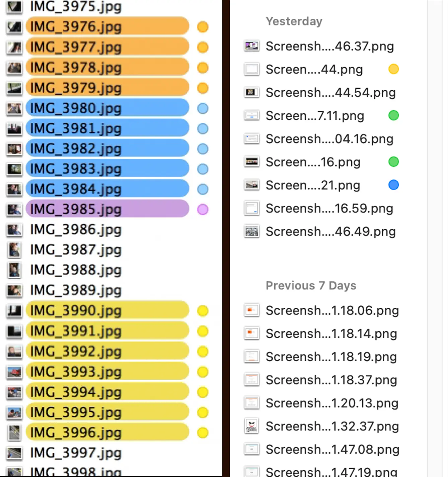Click the Screensh...1.32.37.png file icon

251,426
